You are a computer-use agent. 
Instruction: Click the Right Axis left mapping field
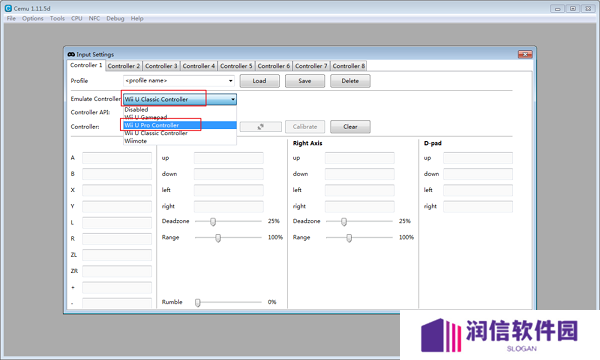point(360,190)
